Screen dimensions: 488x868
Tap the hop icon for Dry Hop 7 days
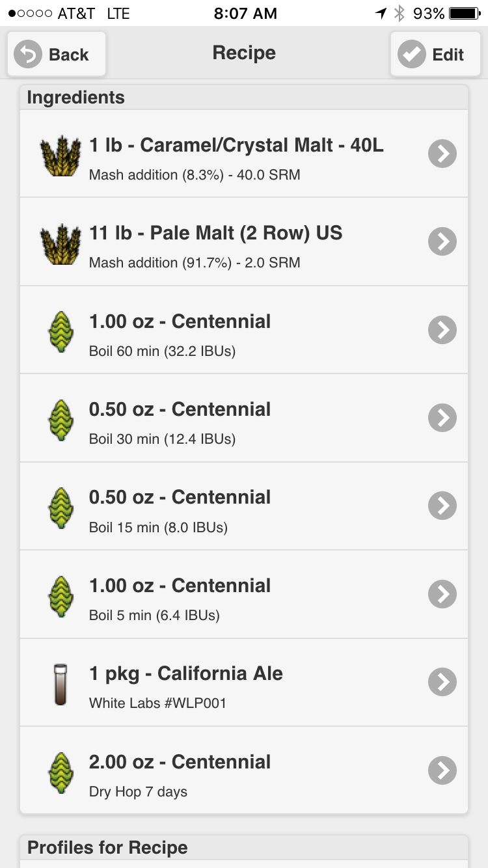click(x=61, y=772)
